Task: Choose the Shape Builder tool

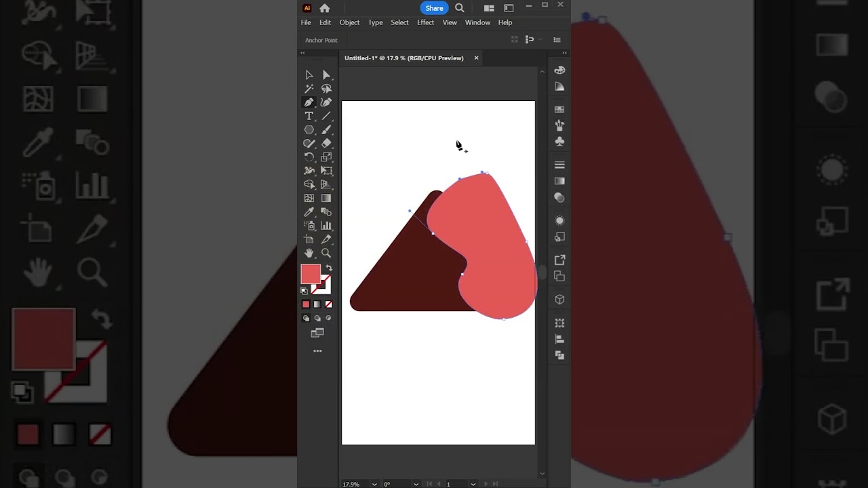Action: coord(309,184)
